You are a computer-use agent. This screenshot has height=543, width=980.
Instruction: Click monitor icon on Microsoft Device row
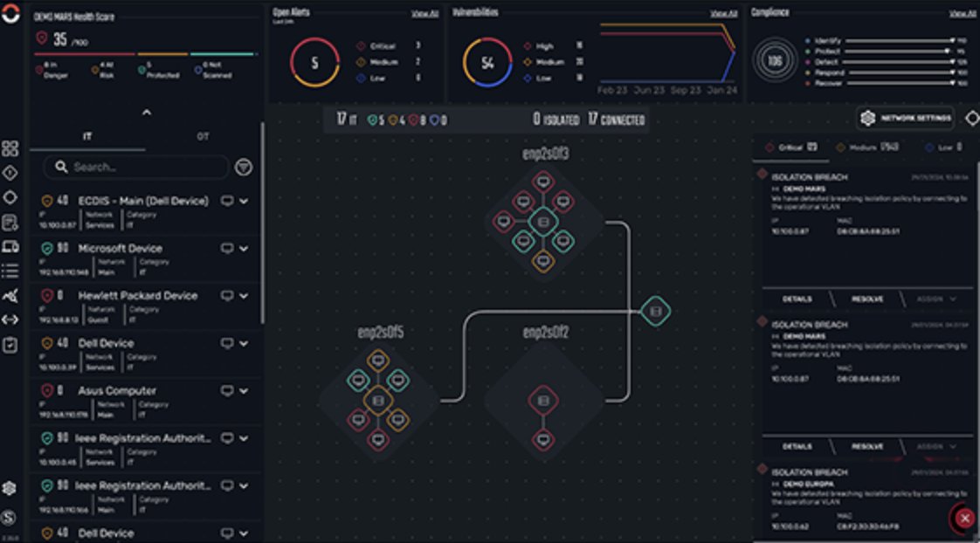tap(227, 249)
